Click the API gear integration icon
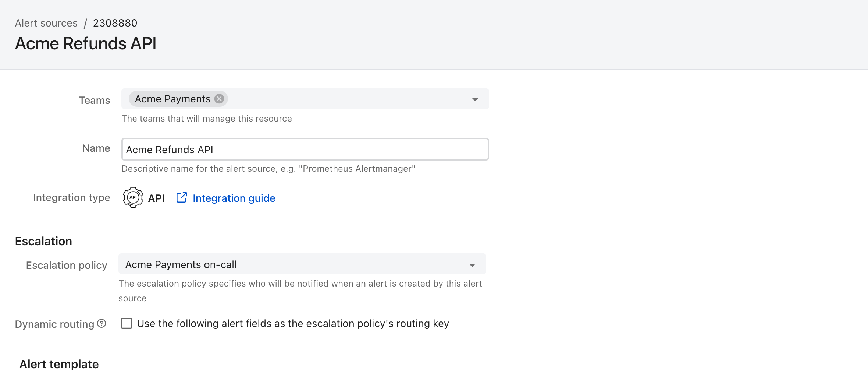Screen dimensions: 868x383 pyautogui.click(x=133, y=198)
